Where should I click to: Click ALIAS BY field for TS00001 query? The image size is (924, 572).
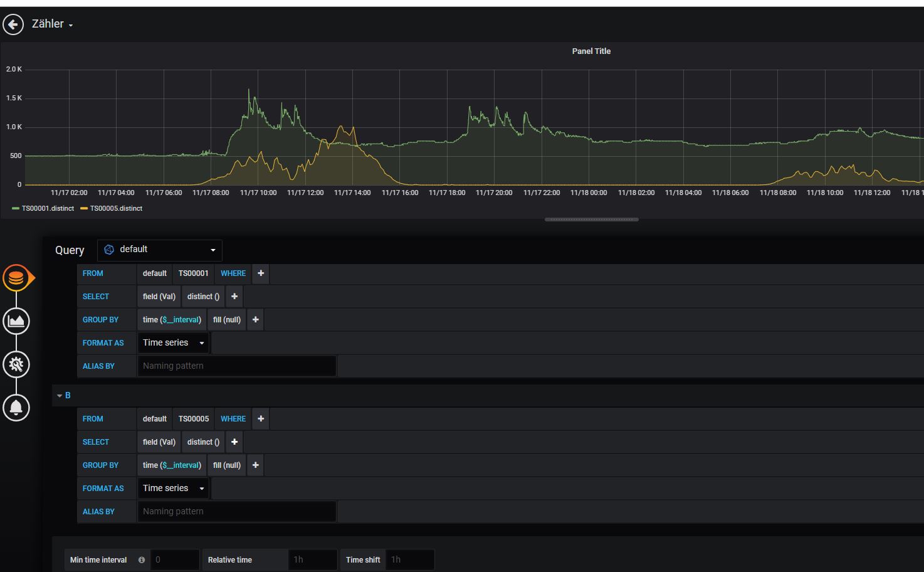[237, 366]
